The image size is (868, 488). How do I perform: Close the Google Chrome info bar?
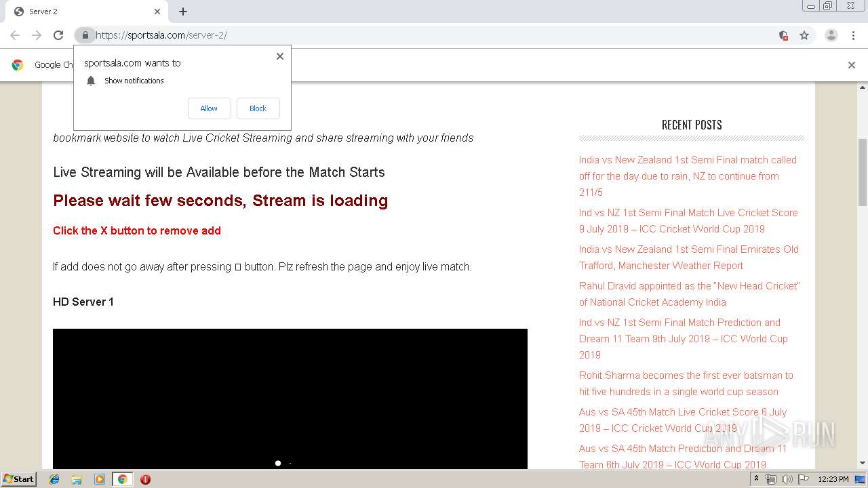[852, 65]
